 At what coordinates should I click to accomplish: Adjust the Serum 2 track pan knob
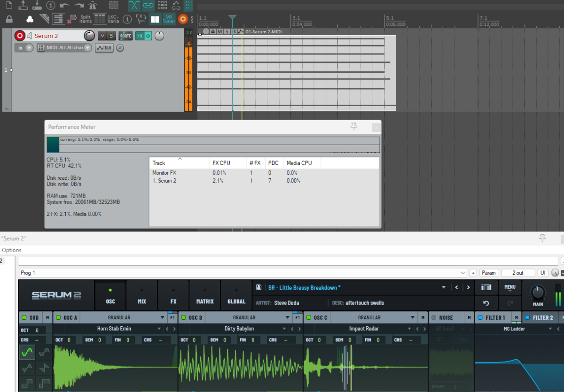160,36
